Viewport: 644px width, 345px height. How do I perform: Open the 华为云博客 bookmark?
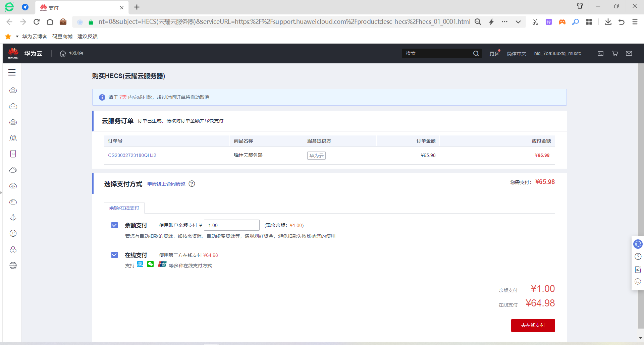35,36
